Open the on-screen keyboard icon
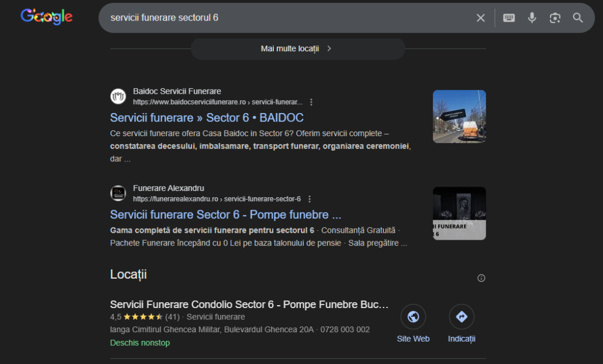 [x=508, y=18]
